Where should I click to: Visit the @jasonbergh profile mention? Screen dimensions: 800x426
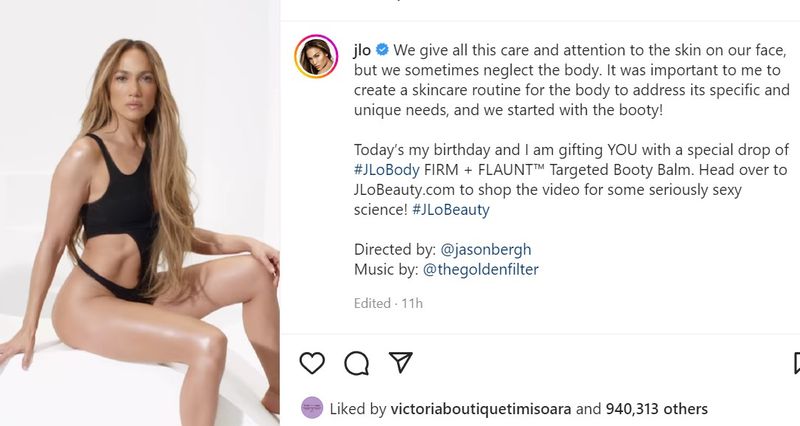point(488,249)
